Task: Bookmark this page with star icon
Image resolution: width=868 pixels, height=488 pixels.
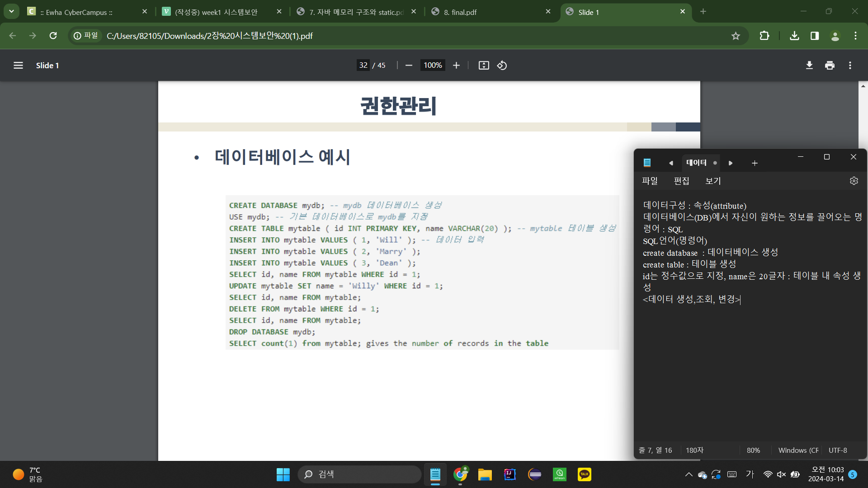Action: click(736, 36)
